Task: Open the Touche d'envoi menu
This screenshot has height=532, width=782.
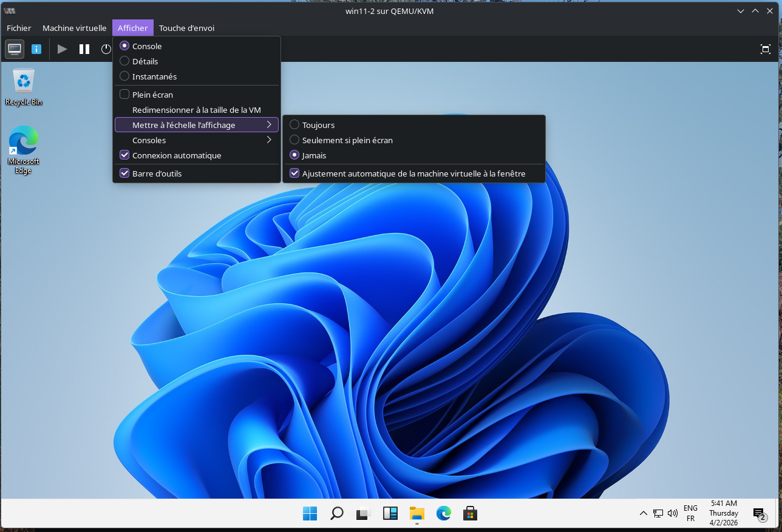Action: click(186, 28)
